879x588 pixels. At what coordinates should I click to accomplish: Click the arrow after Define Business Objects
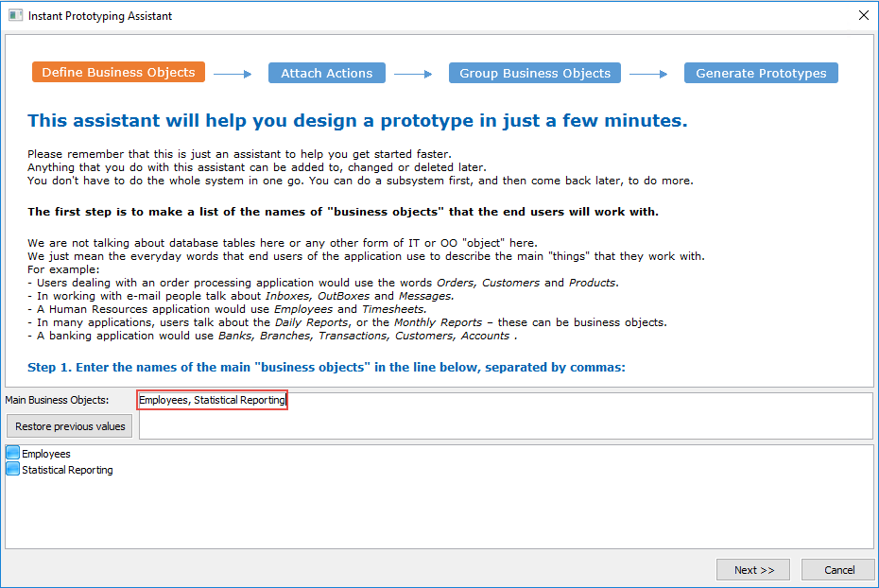click(x=233, y=74)
